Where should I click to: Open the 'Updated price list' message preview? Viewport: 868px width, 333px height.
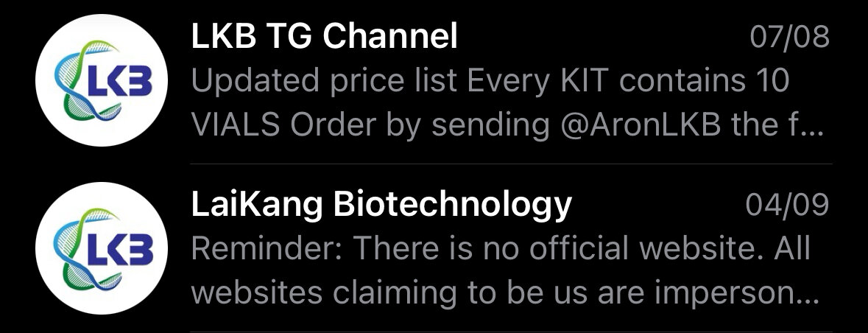pos(508,103)
